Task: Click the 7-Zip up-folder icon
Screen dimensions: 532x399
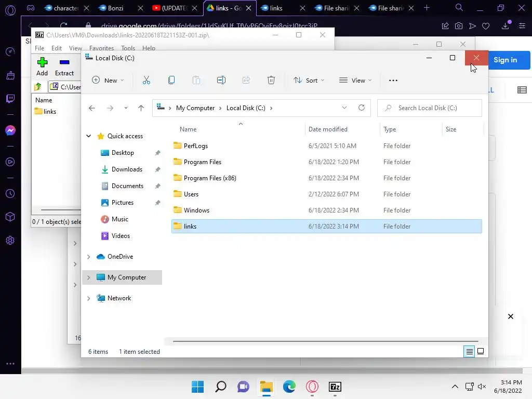Action: pyautogui.click(x=37, y=87)
